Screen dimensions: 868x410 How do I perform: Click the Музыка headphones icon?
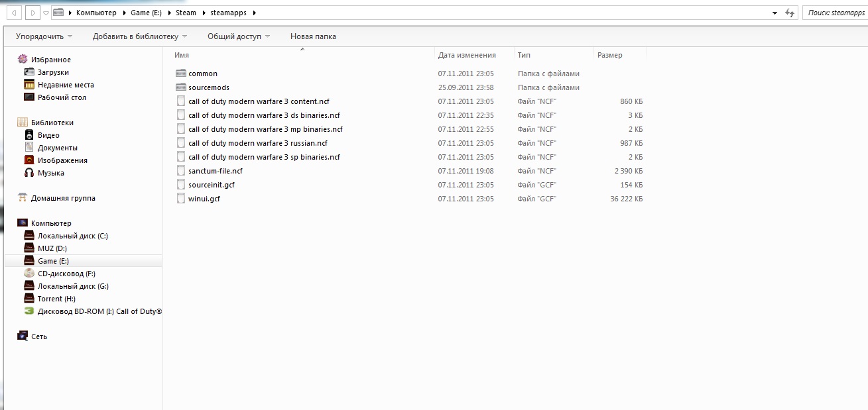click(29, 173)
